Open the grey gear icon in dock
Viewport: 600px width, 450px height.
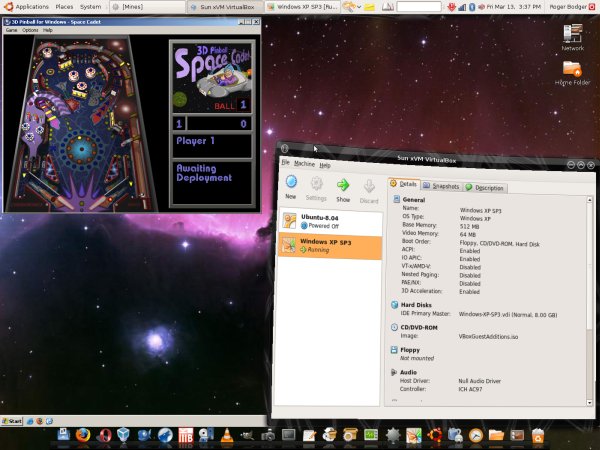pos(393,435)
